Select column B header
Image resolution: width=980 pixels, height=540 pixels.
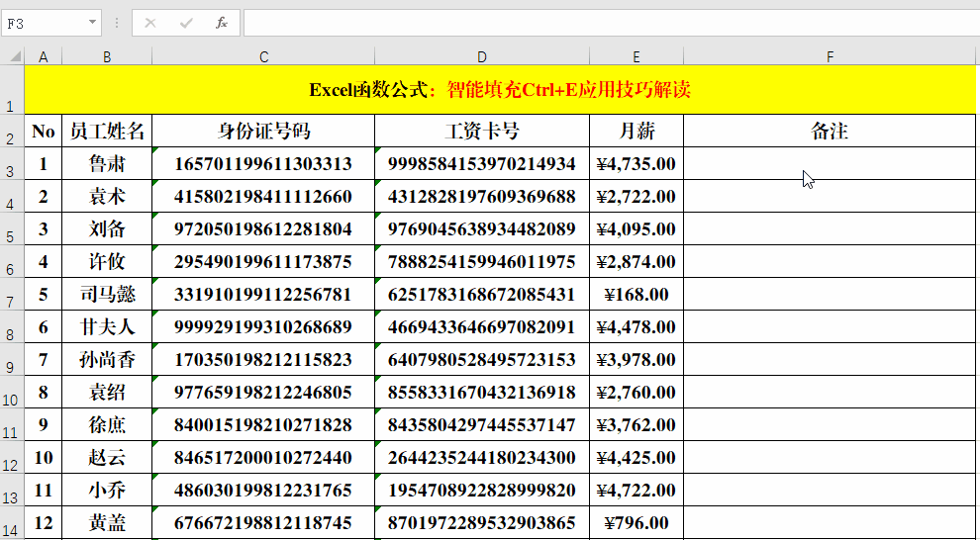pos(107,56)
